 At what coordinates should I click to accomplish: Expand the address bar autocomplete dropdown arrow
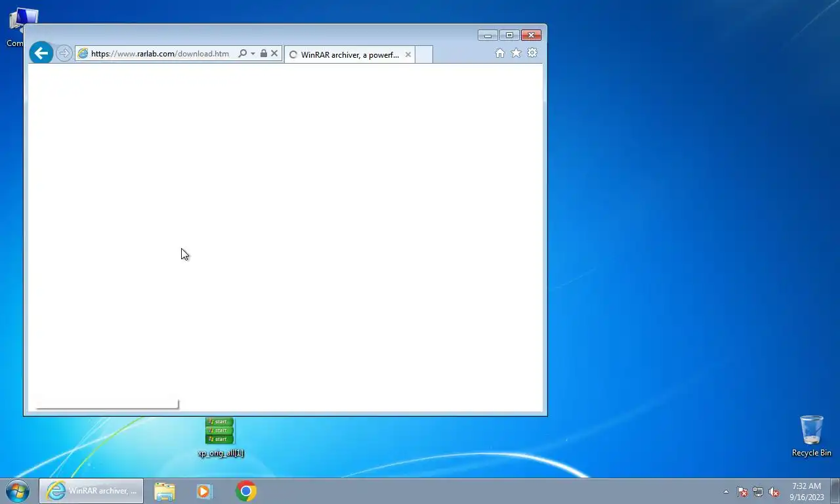pyautogui.click(x=253, y=54)
